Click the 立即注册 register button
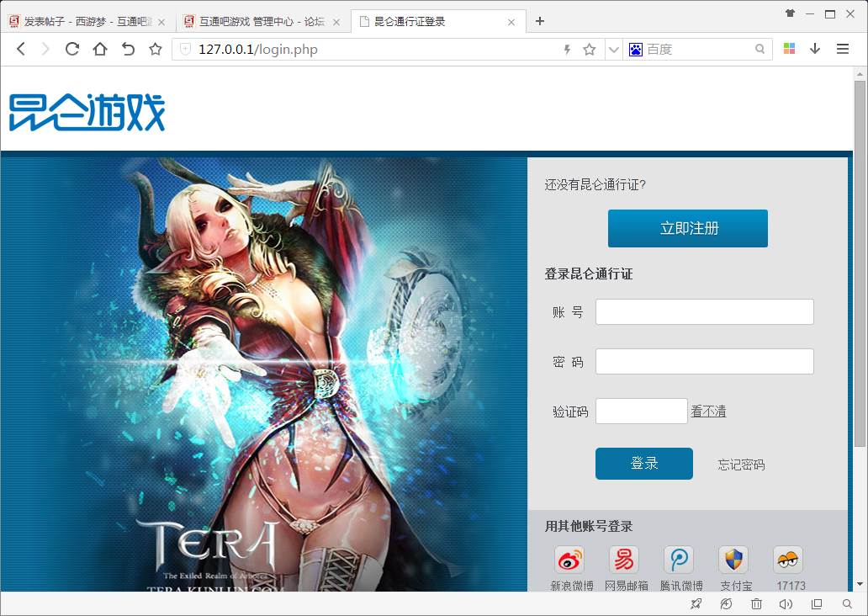Viewport: 868px width, 616px height. click(x=687, y=228)
